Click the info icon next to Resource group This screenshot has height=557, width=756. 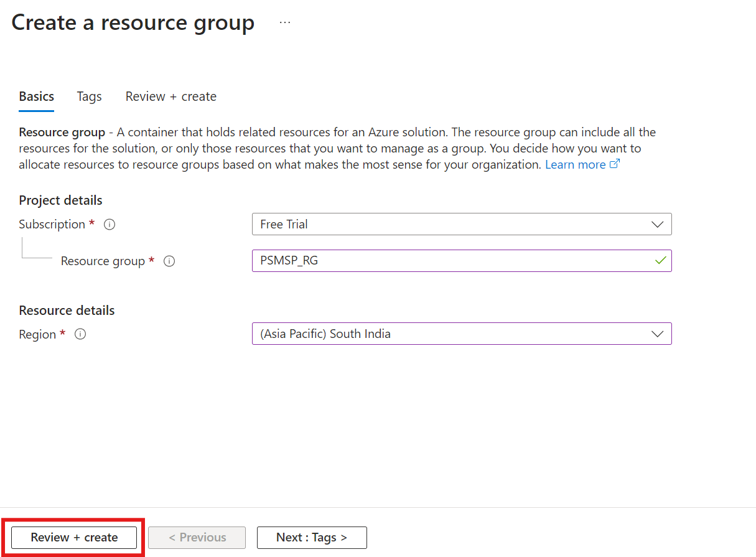pyautogui.click(x=169, y=261)
